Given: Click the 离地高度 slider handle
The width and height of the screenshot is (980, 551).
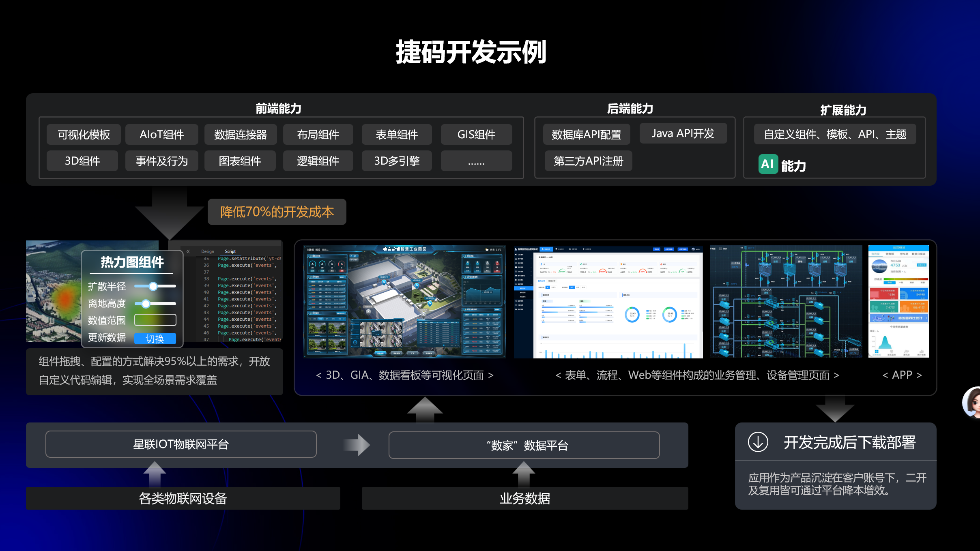Looking at the screenshot, I should pos(146,303).
